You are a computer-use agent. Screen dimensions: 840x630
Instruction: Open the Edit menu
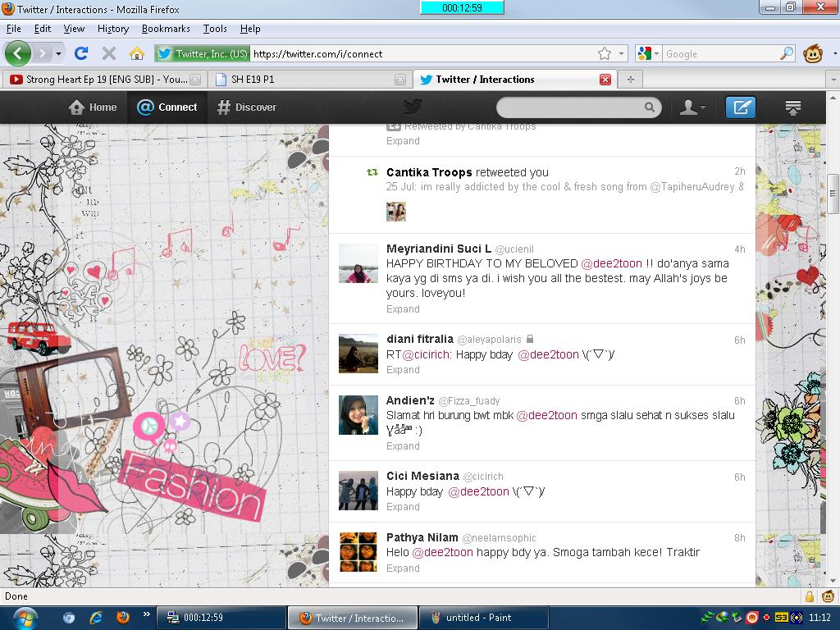tap(43, 29)
